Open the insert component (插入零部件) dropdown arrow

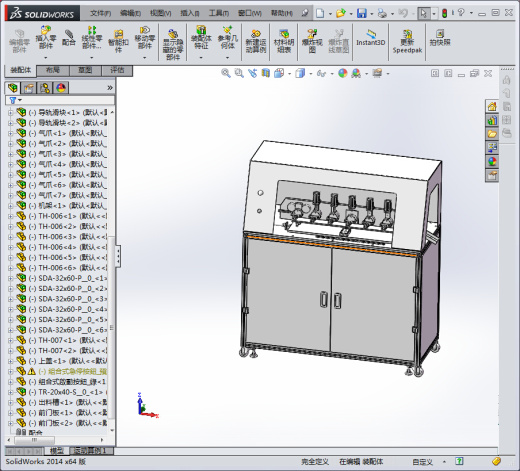pos(46,58)
